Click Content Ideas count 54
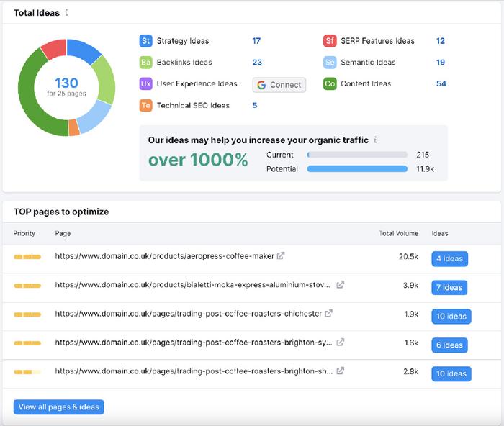504x426 pixels. [x=441, y=84]
